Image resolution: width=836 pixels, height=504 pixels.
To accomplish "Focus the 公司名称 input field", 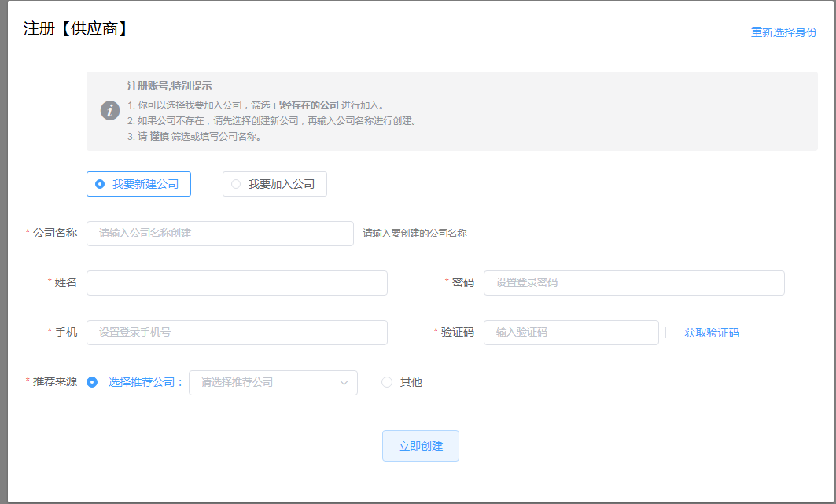I will coord(219,234).
